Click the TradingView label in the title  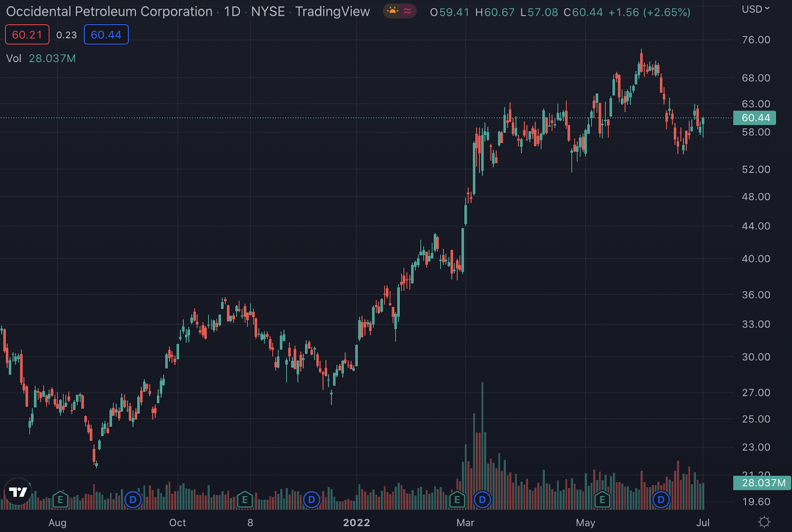point(333,11)
